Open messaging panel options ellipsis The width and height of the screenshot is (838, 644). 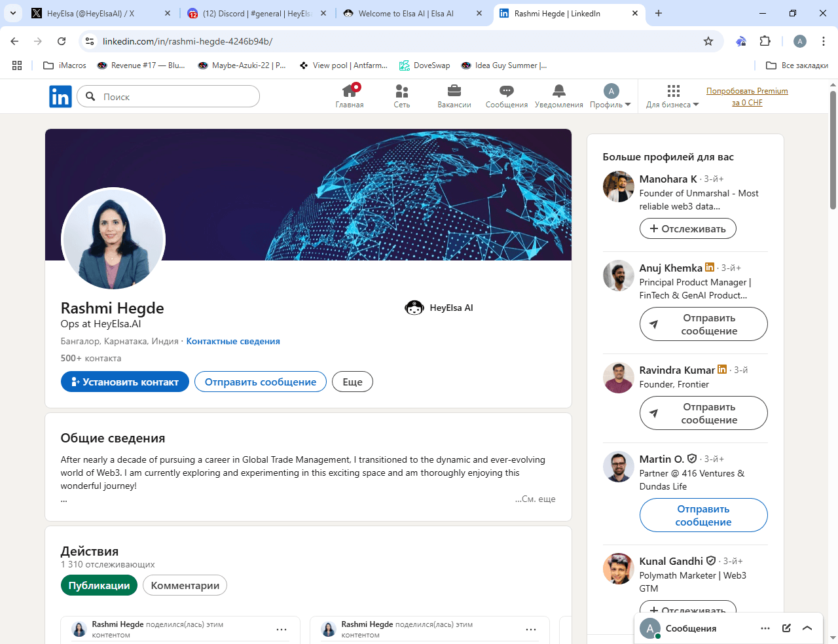[765, 628]
